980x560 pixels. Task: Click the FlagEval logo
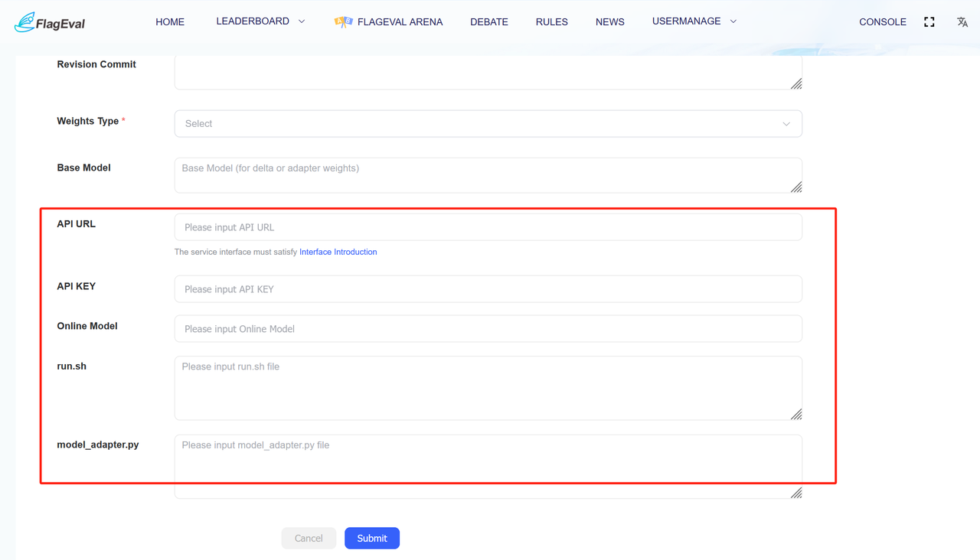[x=50, y=22]
